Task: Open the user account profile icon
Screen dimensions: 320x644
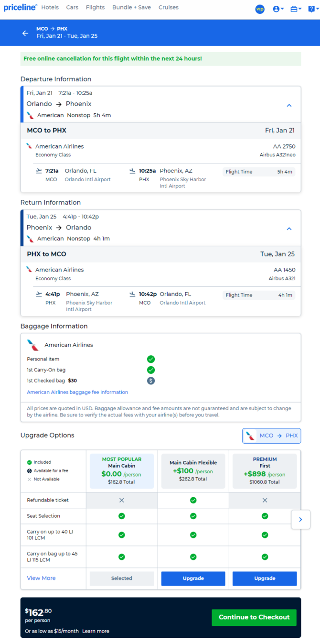Action: coord(278,9)
